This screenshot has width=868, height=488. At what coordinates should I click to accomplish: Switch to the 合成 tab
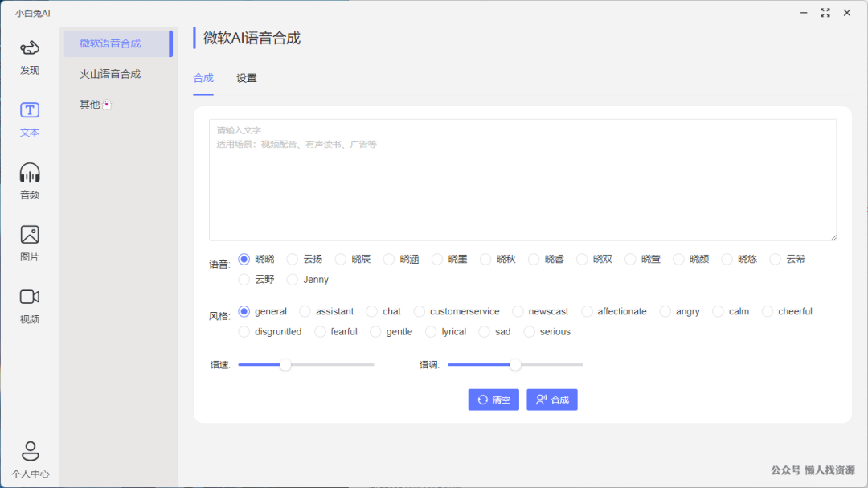tap(203, 78)
